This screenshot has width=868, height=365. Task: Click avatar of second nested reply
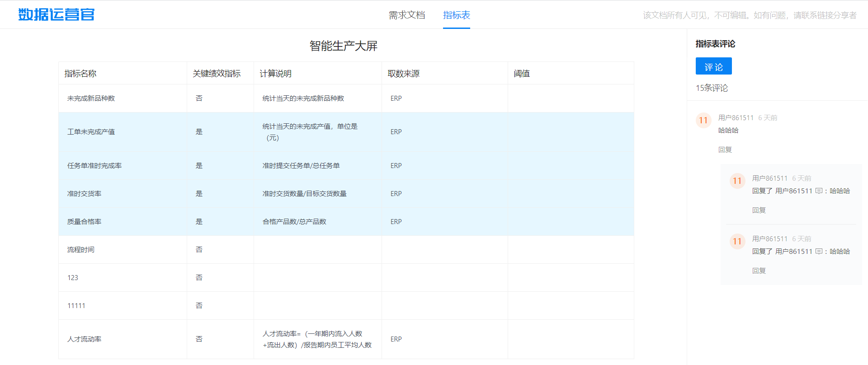pos(737,241)
